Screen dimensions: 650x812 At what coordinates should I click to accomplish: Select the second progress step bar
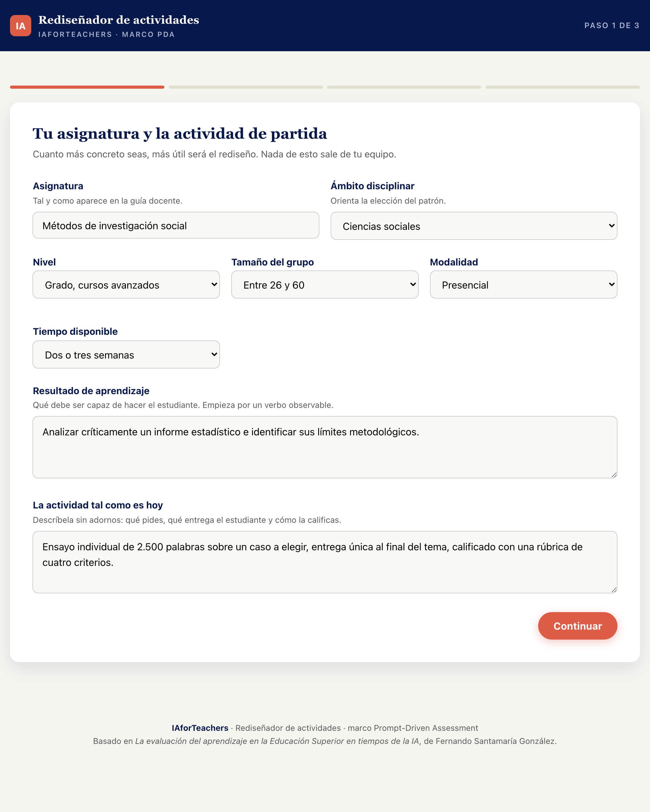click(246, 87)
